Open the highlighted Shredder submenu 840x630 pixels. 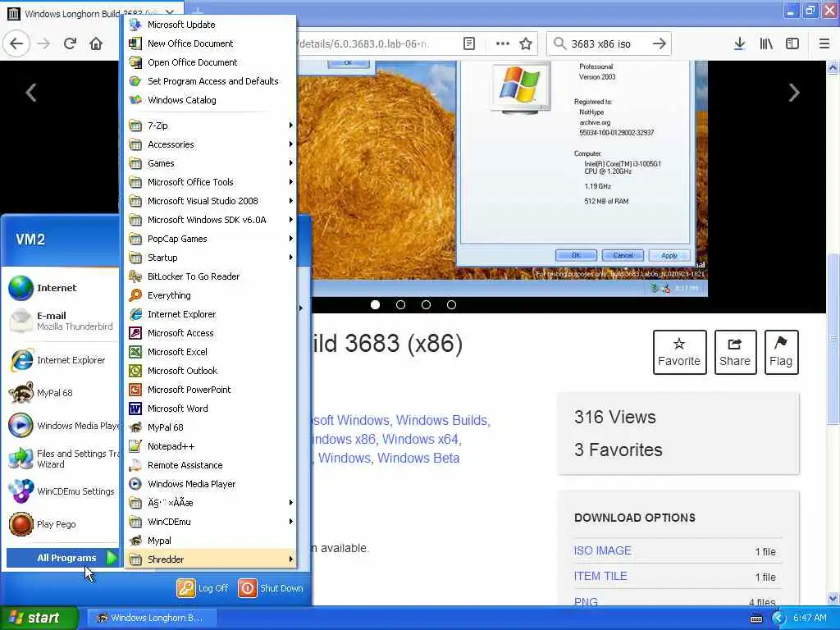click(210, 559)
